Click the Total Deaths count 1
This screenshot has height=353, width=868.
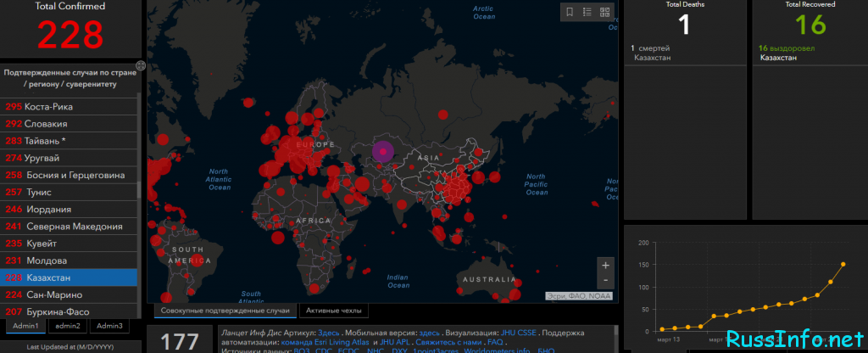point(685,25)
